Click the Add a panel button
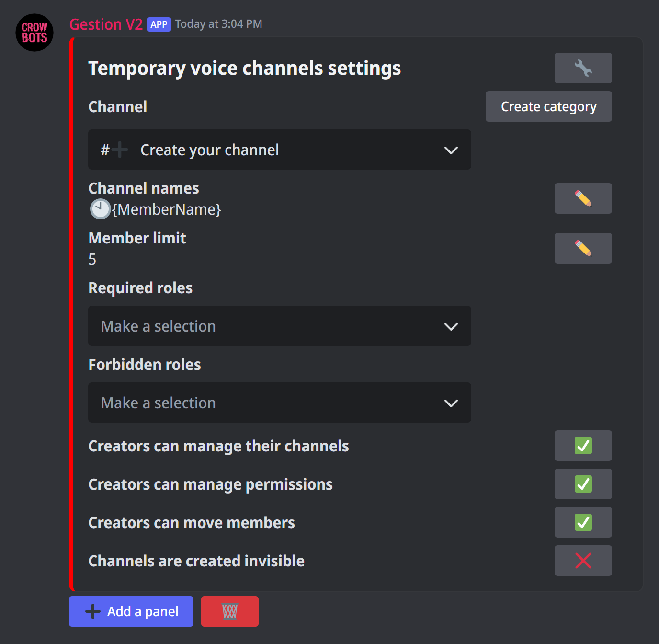 coord(131,611)
